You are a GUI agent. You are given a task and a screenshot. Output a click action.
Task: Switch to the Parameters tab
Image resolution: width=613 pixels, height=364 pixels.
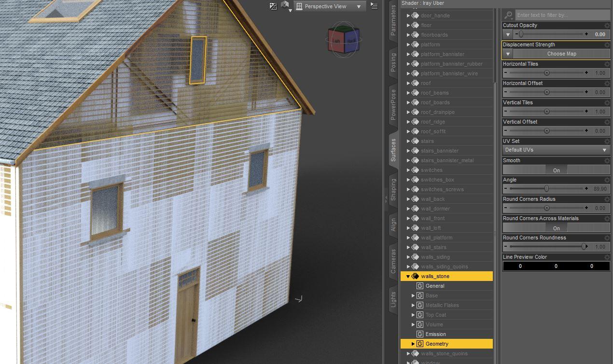coord(393,20)
